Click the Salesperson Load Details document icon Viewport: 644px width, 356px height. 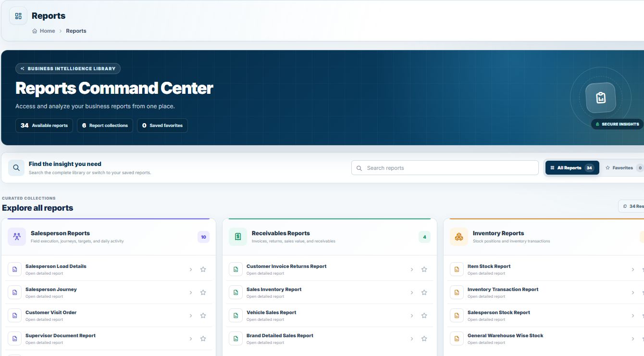[x=14, y=269]
